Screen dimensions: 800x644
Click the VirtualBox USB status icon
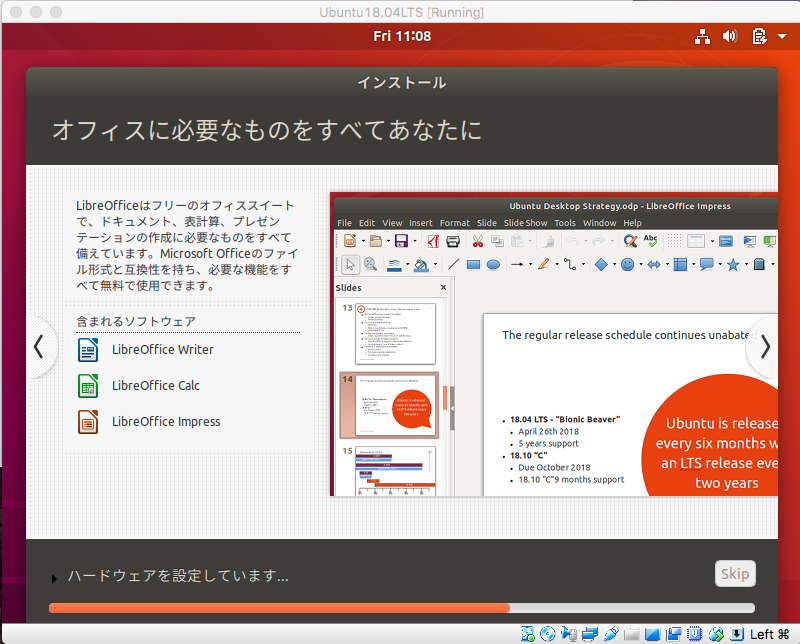pos(611,634)
